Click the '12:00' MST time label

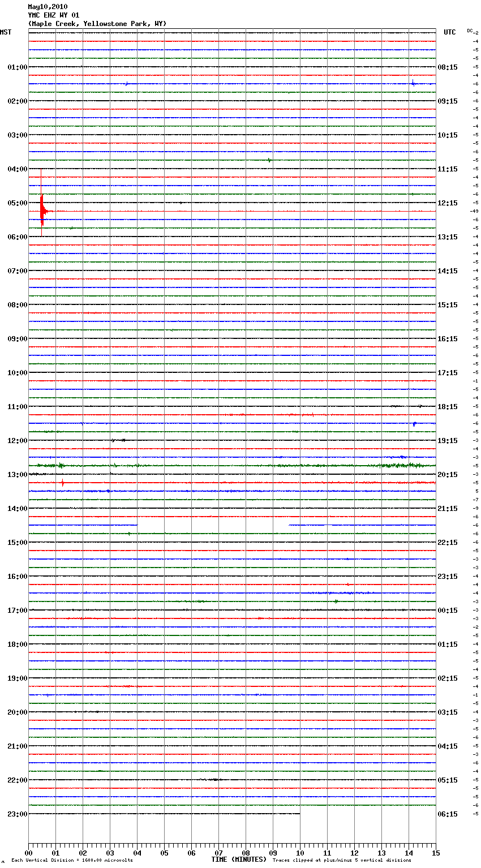pyautogui.click(x=18, y=441)
